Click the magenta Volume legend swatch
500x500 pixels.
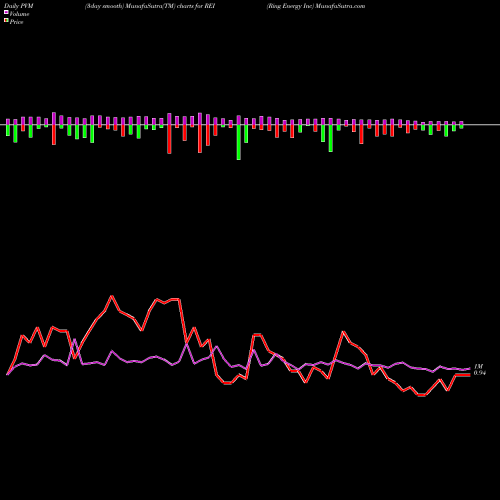(6, 12)
